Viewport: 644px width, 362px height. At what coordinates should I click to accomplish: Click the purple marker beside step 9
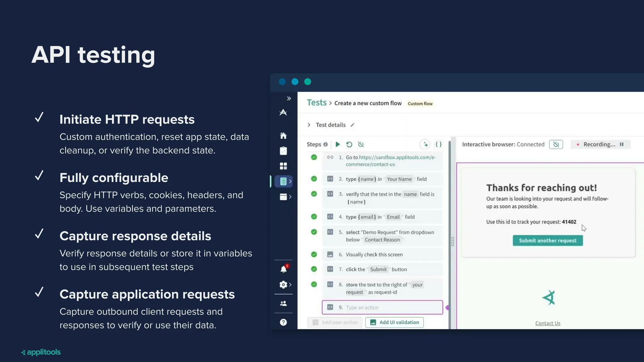coord(447,308)
